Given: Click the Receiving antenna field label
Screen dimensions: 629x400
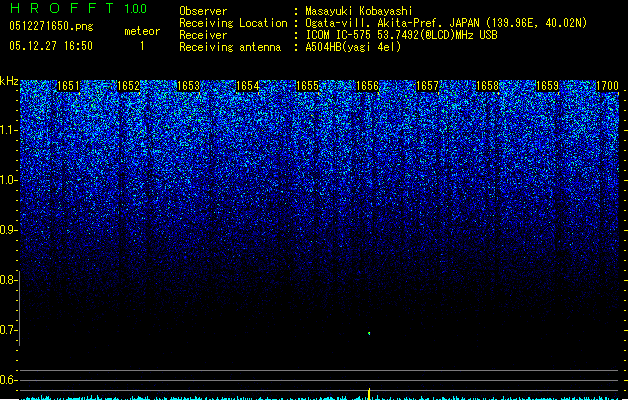Looking at the screenshot, I should pos(230,47).
